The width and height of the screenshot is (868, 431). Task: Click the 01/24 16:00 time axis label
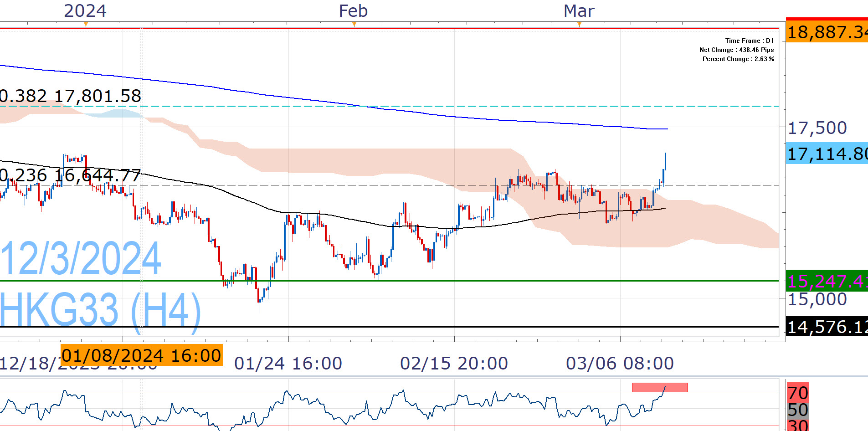pyautogui.click(x=288, y=364)
